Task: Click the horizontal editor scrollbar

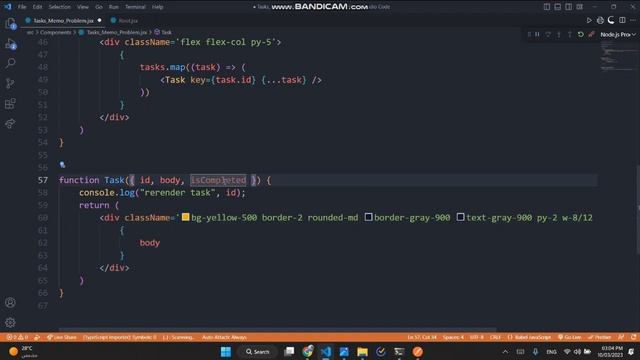Action: pos(278,329)
